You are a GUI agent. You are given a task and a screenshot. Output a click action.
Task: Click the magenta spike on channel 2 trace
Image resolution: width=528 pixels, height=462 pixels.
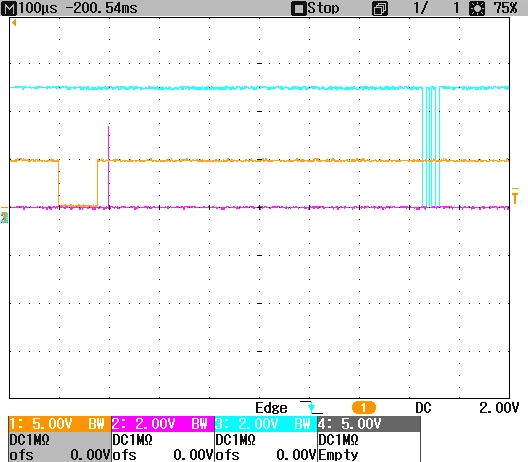click(x=108, y=167)
